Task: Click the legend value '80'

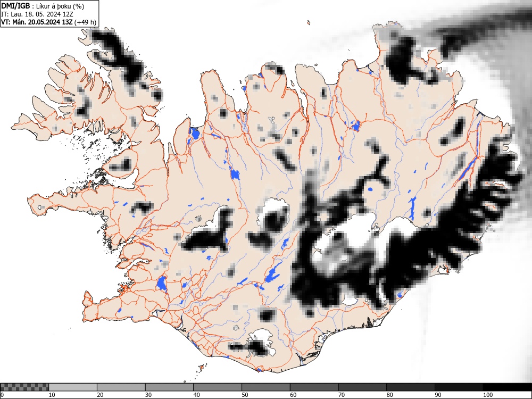Action: pos(389,395)
